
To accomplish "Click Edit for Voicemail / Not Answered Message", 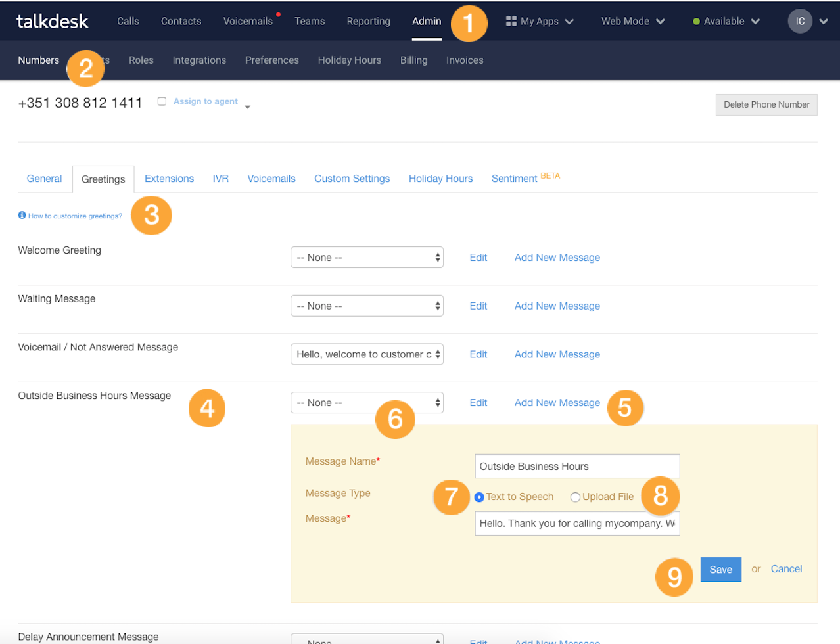I will [478, 354].
